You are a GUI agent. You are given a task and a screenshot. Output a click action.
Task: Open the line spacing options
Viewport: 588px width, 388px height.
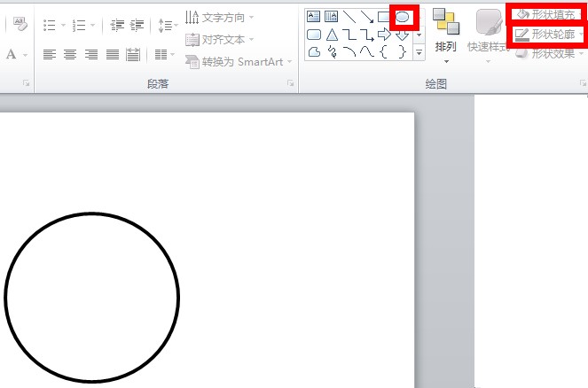point(164,25)
